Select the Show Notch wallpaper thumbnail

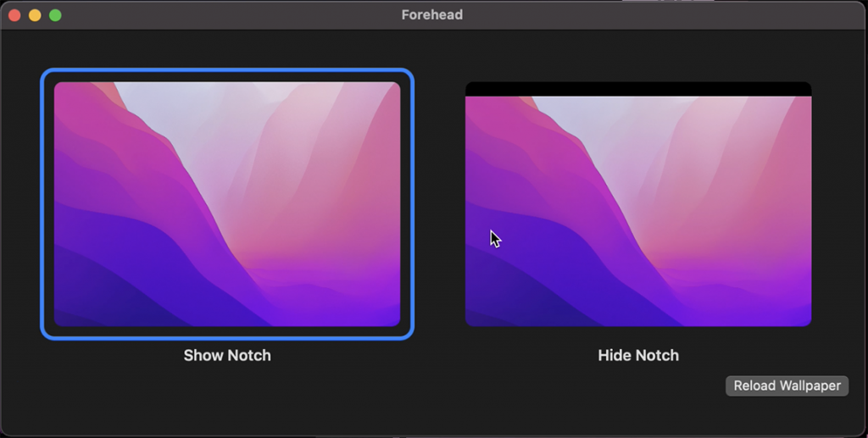pyautogui.click(x=227, y=204)
